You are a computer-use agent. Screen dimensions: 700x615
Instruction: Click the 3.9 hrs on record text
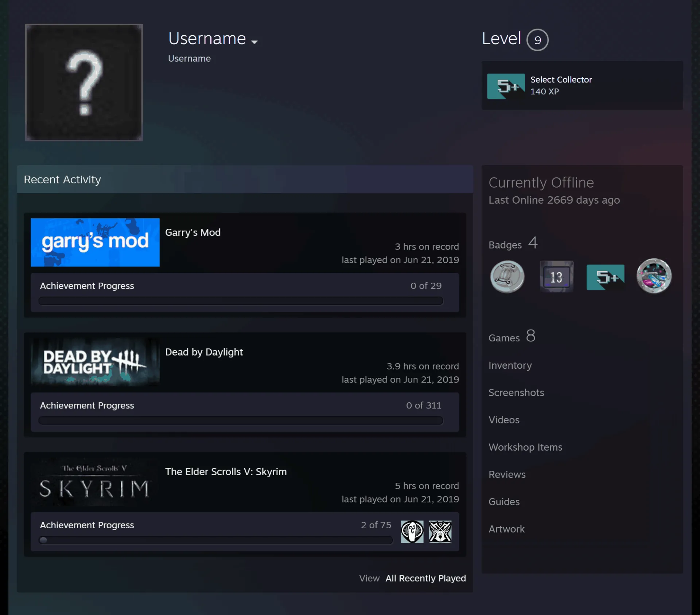pos(423,366)
